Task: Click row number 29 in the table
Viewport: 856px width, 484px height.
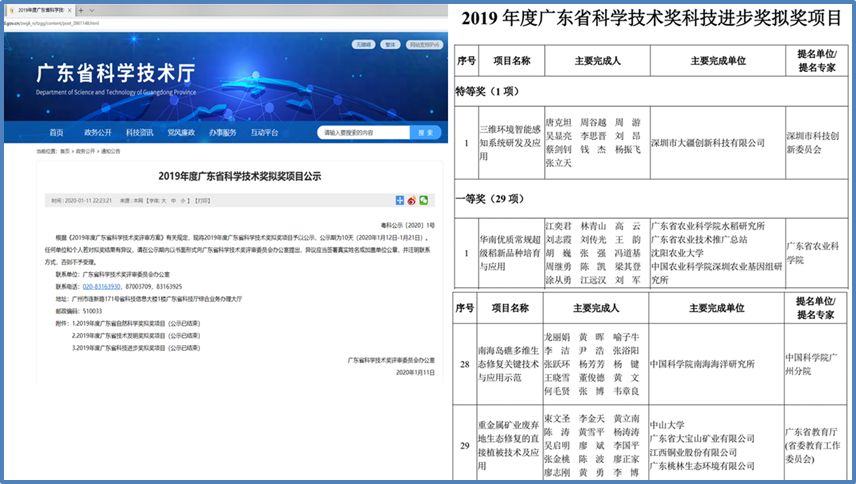Action: click(465, 445)
